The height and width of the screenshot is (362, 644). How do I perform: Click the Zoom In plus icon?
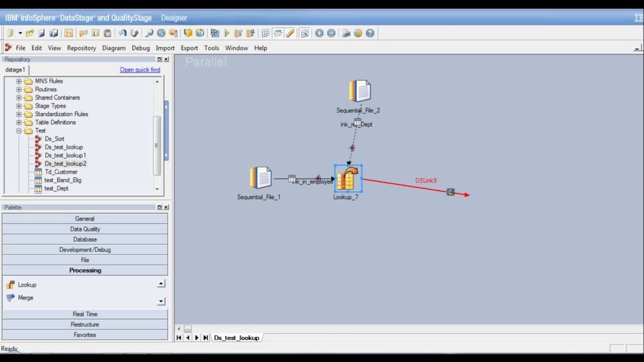pyautogui.click(x=319, y=33)
